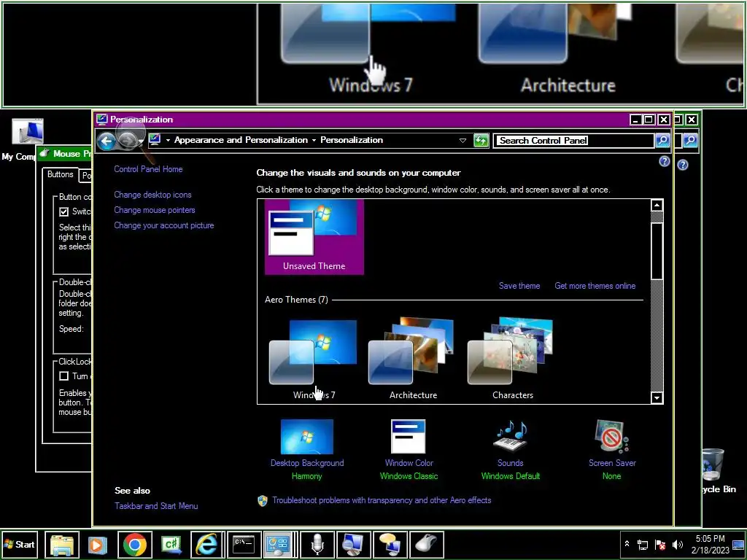
Task: Click the green refresh icon beside address bar
Action: coord(481,141)
